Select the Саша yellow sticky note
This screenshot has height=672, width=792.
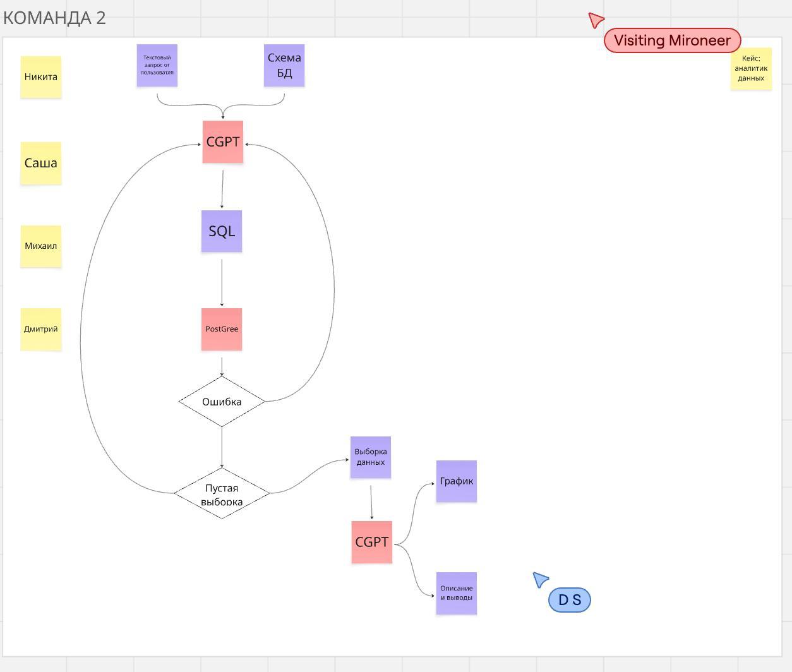(41, 163)
